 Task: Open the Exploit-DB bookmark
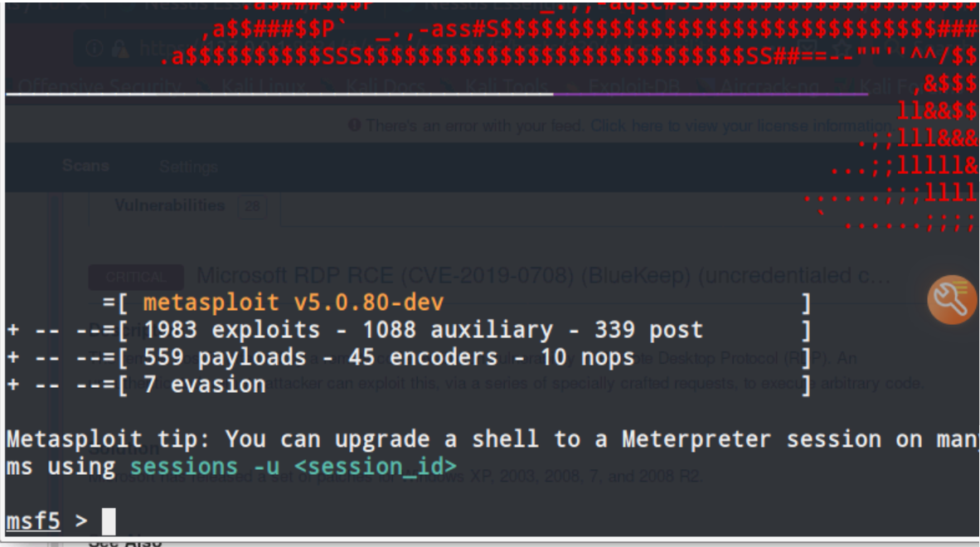[x=633, y=86]
